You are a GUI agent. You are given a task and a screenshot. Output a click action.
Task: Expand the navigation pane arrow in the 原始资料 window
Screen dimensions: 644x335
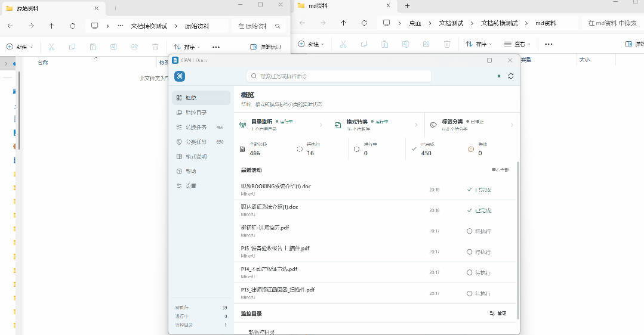[x=6, y=64]
